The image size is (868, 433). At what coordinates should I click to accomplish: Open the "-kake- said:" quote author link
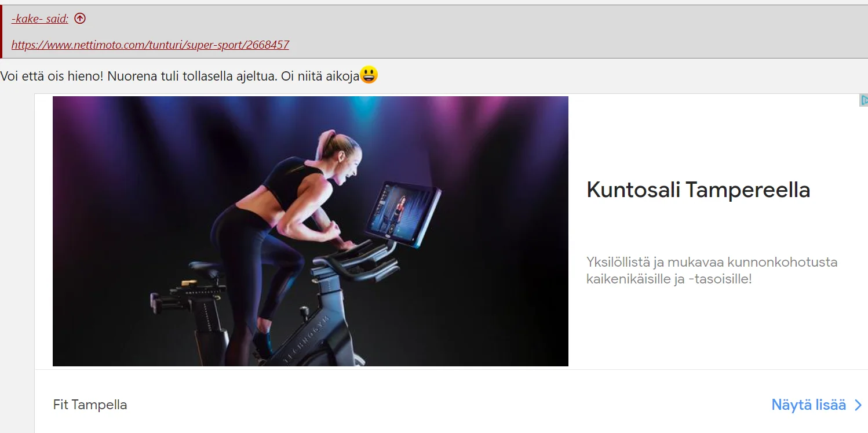(40, 19)
